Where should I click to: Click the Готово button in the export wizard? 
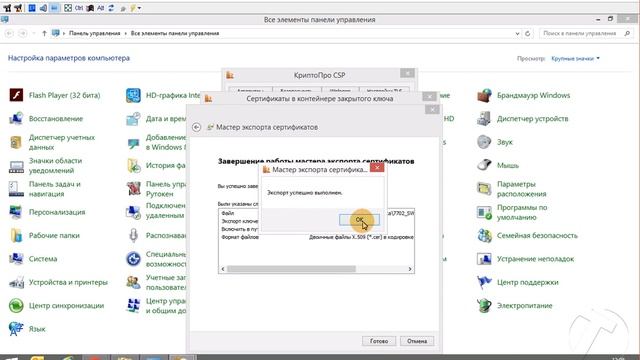coord(379,341)
